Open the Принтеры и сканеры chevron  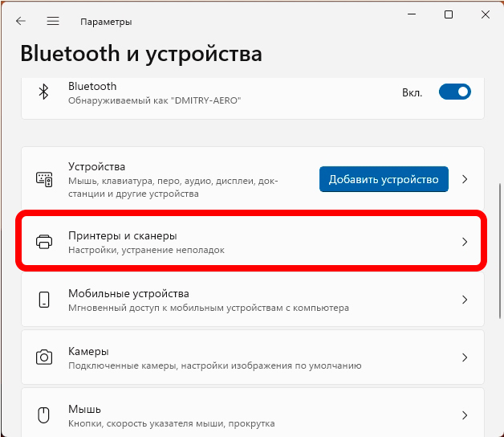(x=465, y=242)
